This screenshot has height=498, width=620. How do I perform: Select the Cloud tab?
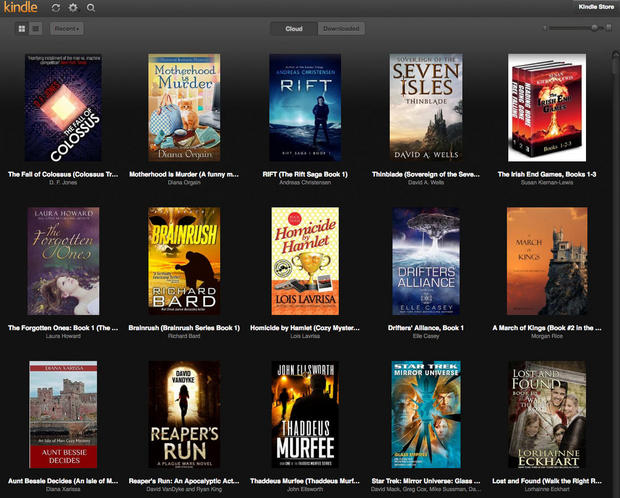pos(294,28)
